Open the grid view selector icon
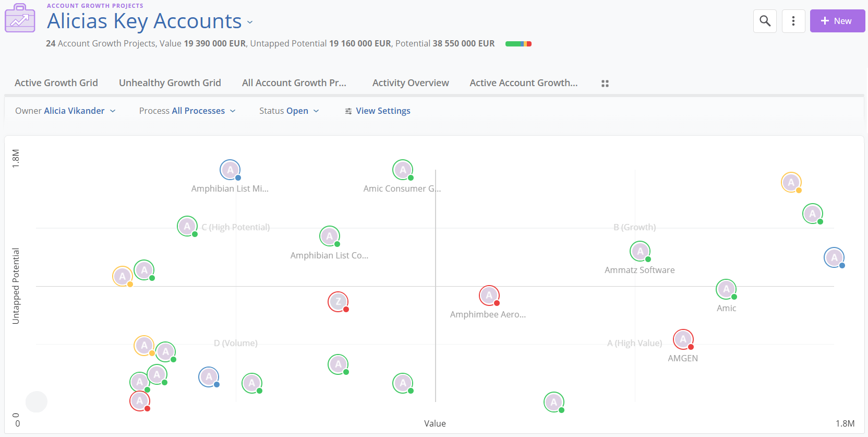Viewport: 868px width, 437px height. [605, 84]
